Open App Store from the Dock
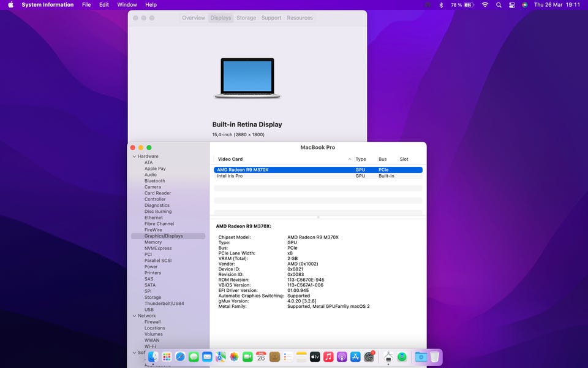Viewport: 588px width, 368px height. [355, 357]
